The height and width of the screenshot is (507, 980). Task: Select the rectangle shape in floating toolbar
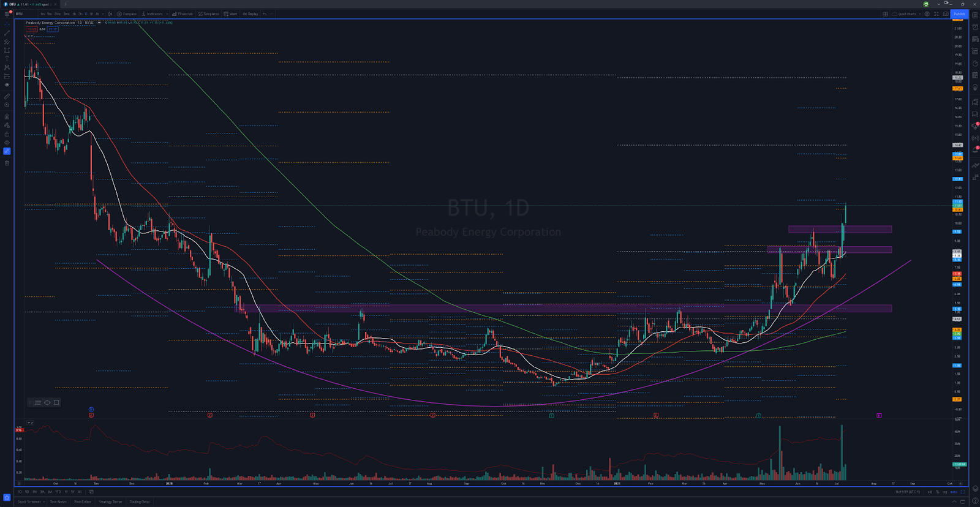pyautogui.click(x=56, y=402)
